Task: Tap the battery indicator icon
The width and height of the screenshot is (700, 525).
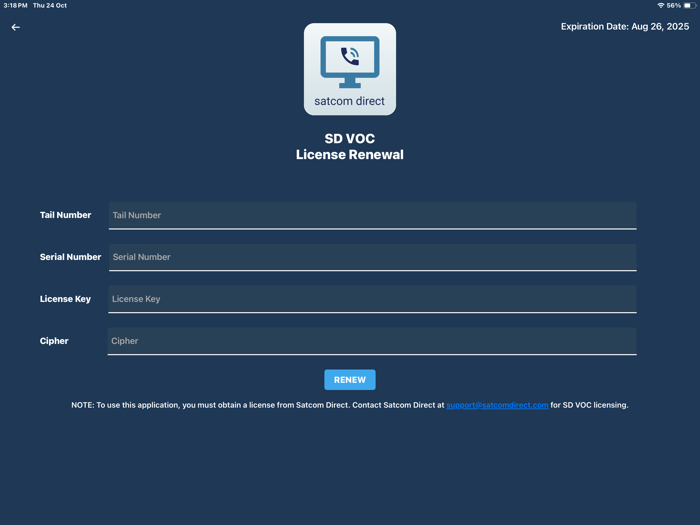Action: tap(689, 5)
